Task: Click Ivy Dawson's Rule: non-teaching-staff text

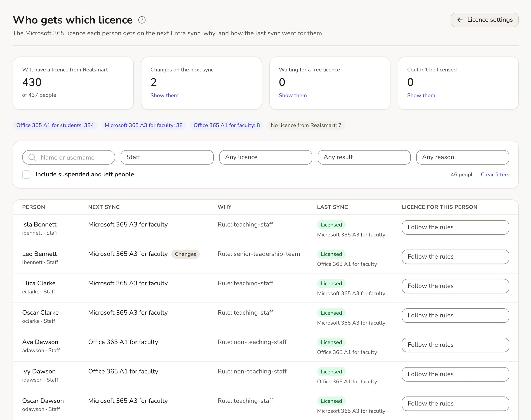Action: pos(252,371)
